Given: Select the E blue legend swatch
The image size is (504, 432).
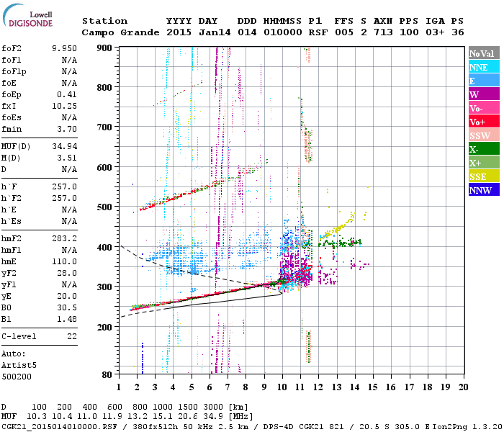Looking at the screenshot, I should click(484, 81).
